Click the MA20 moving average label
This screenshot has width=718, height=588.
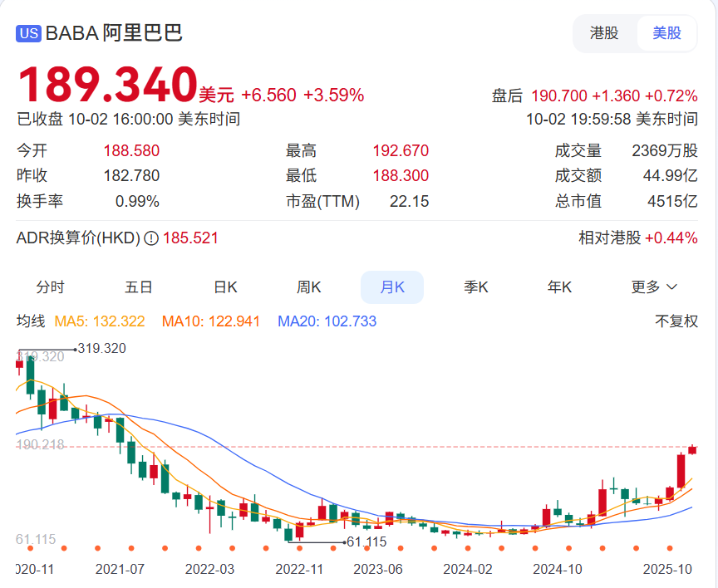point(327,321)
